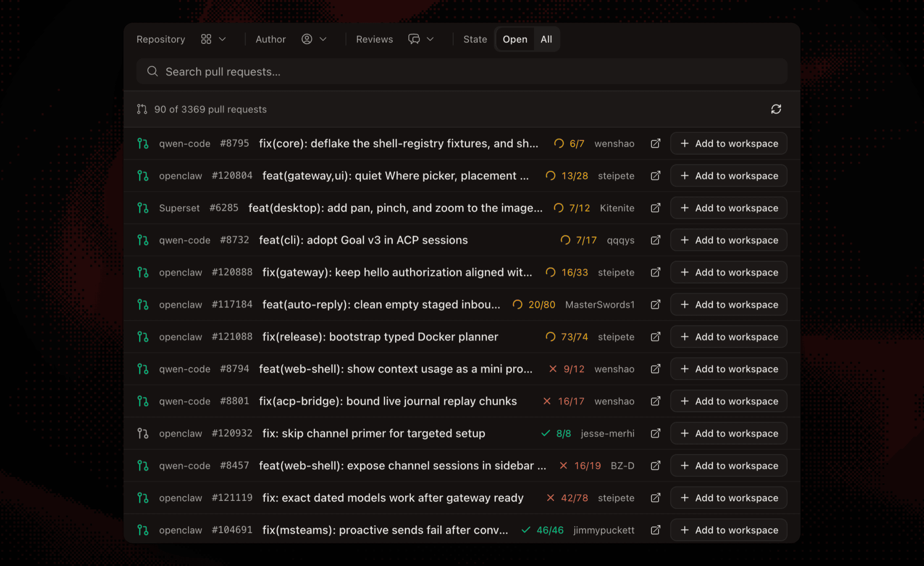Open the Repository filter dropdown

(x=213, y=39)
